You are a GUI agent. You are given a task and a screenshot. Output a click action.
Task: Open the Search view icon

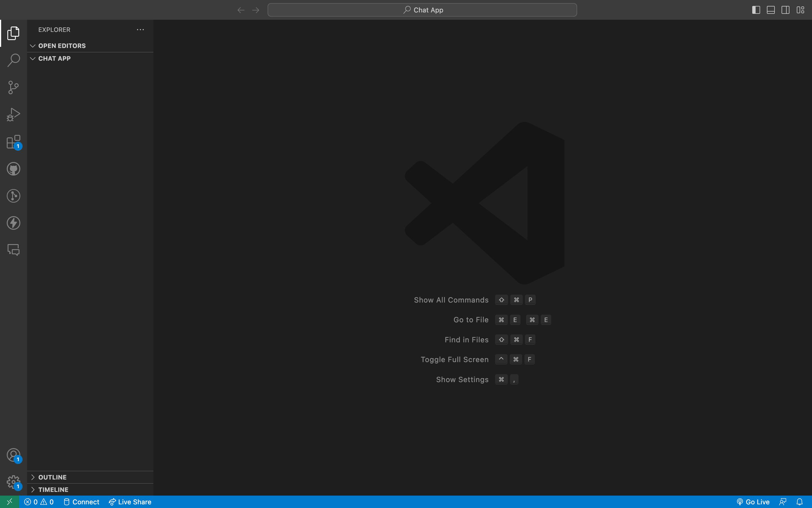pos(14,60)
